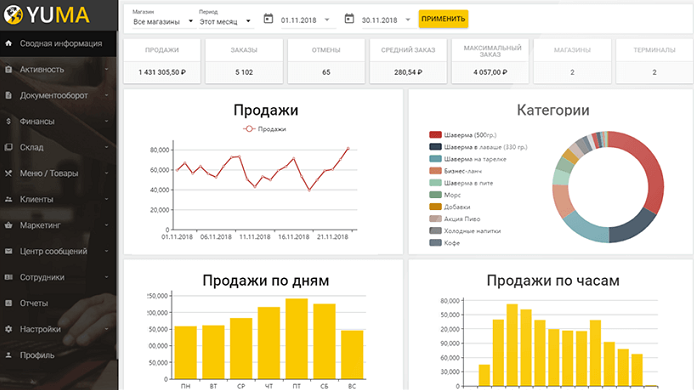
Task: Click the Отмены summary card
Action: tap(326, 61)
